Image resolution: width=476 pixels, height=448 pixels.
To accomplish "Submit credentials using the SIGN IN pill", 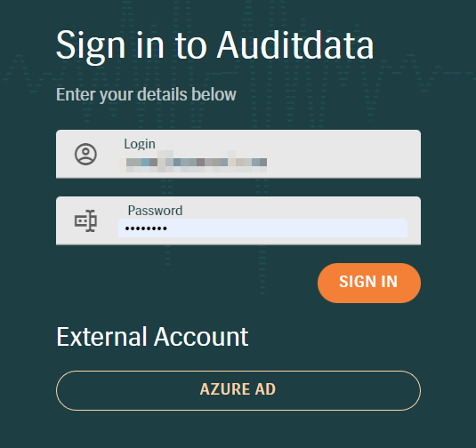I will tap(369, 283).
